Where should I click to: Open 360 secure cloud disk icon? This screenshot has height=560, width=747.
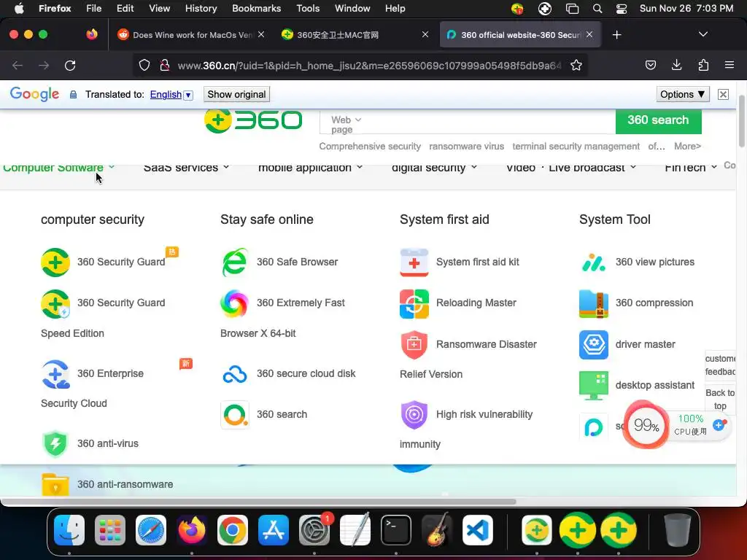coord(234,374)
